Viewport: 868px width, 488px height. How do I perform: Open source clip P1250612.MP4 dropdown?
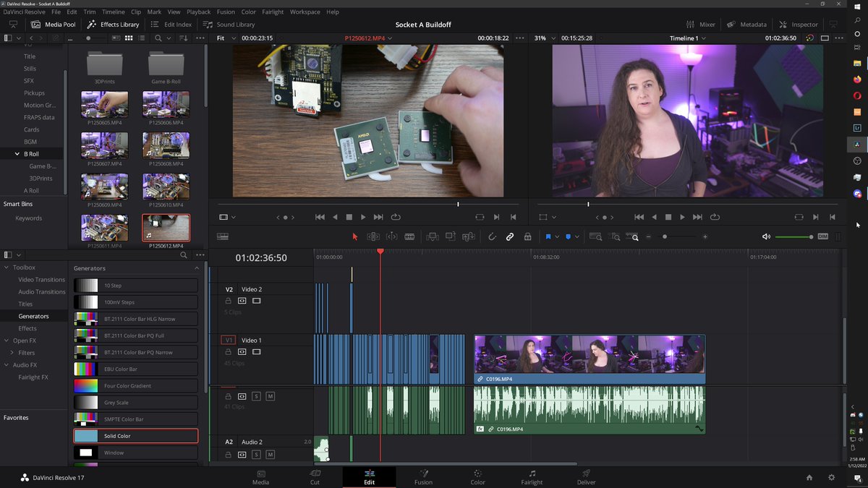[x=368, y=38]
